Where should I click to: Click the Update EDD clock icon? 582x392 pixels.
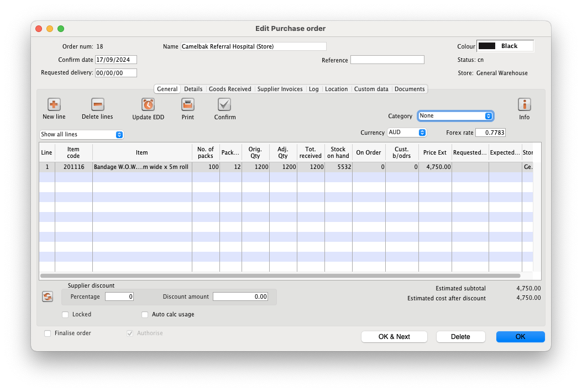pyautogui.click(x=148, y=105)
